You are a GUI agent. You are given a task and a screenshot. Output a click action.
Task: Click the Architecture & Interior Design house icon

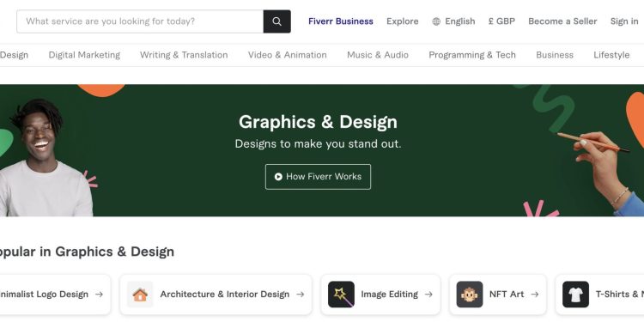(140, 294)
